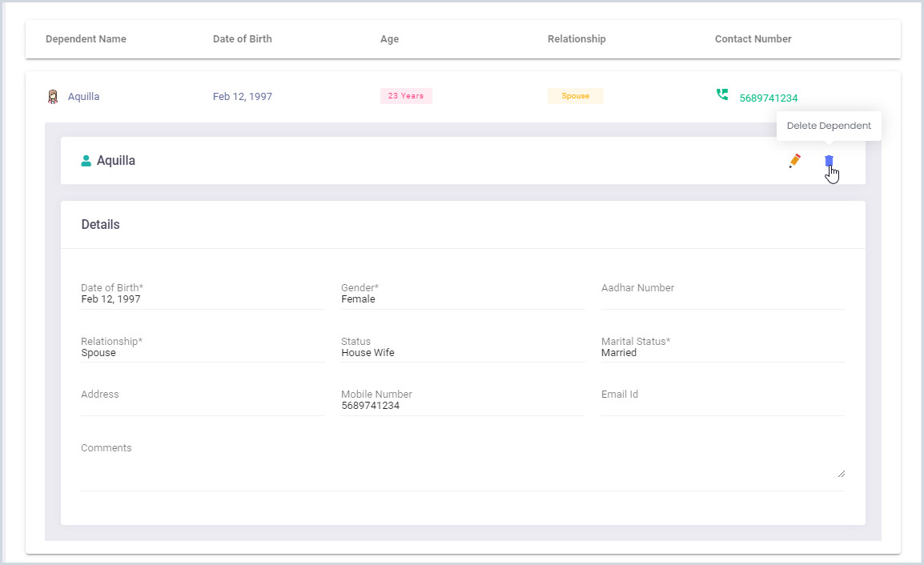The image size is (924, 565).
Task: Click inside the Comments text area
Action: tap(463, 466)
